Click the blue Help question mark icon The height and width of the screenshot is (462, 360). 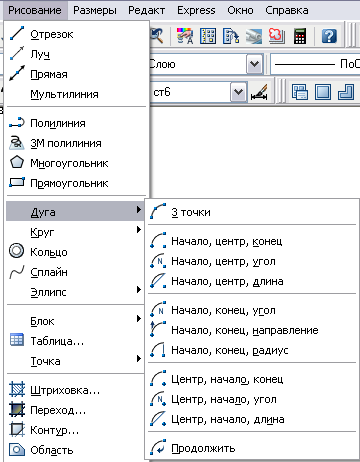329,36
